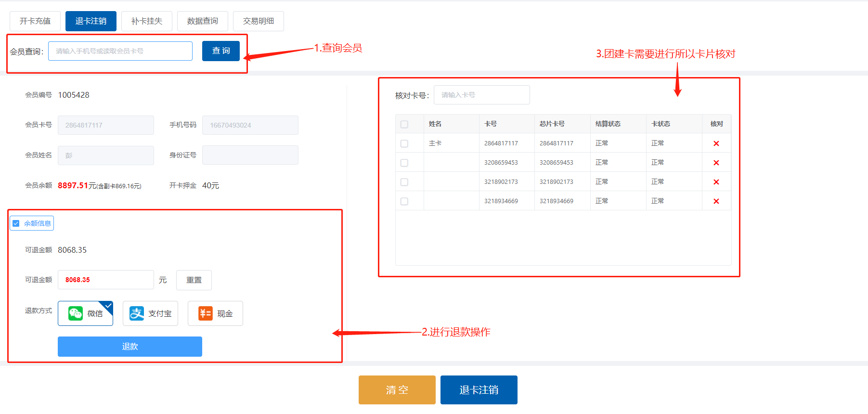Open the 交易明细 tab
Screen dimensions: 868x414
pyautogui.click(x=259, y=21)
